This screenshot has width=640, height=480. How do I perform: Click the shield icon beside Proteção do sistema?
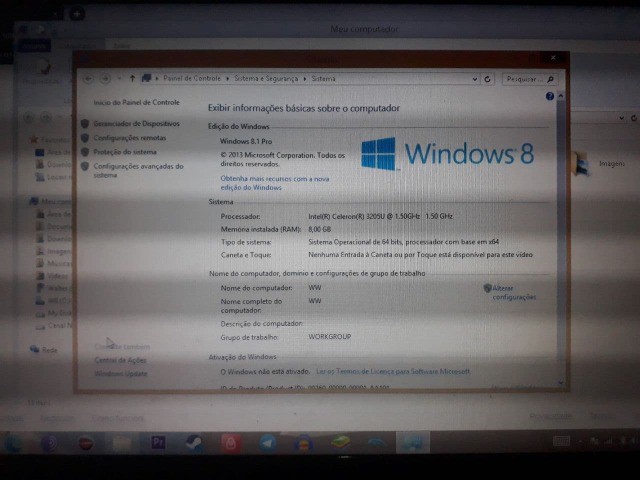[x=85, y=152]
